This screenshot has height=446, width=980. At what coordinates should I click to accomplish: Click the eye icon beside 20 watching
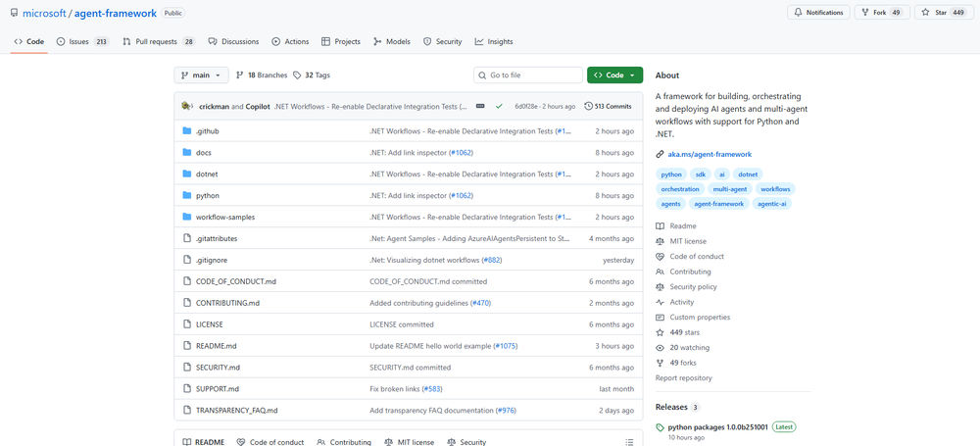(x=660, y=348)
